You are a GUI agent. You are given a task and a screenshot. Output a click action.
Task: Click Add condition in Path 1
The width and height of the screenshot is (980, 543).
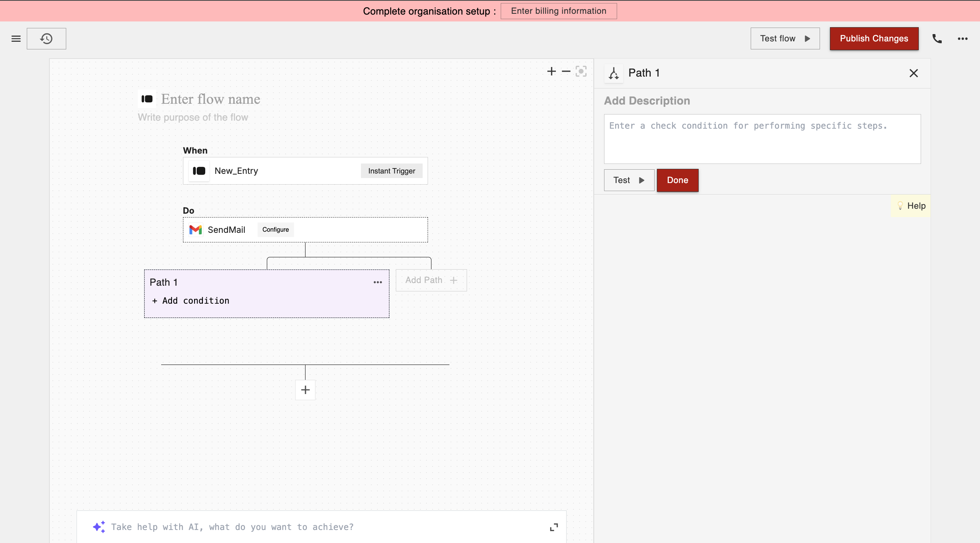(191, 301)
